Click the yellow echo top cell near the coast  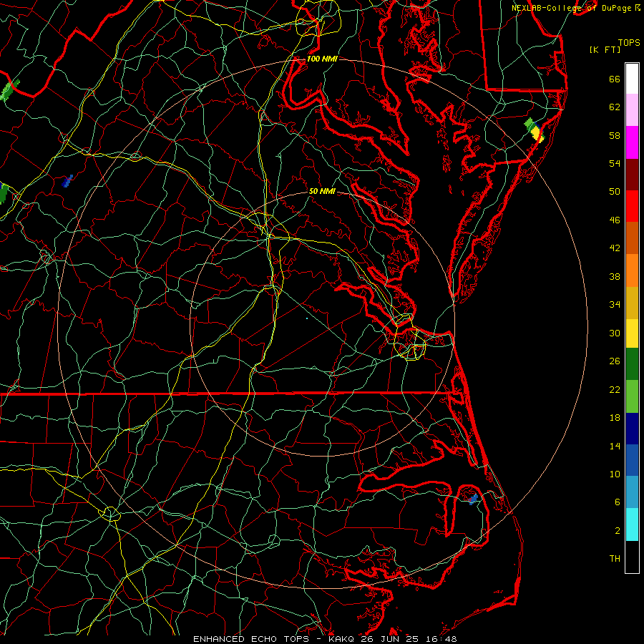click(x=537, y=134)
